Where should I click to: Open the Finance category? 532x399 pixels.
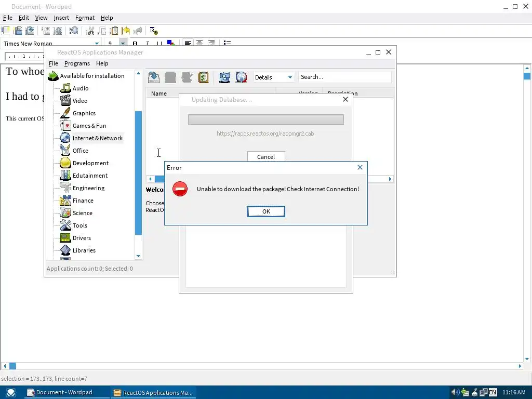click(x=83, y=201)
